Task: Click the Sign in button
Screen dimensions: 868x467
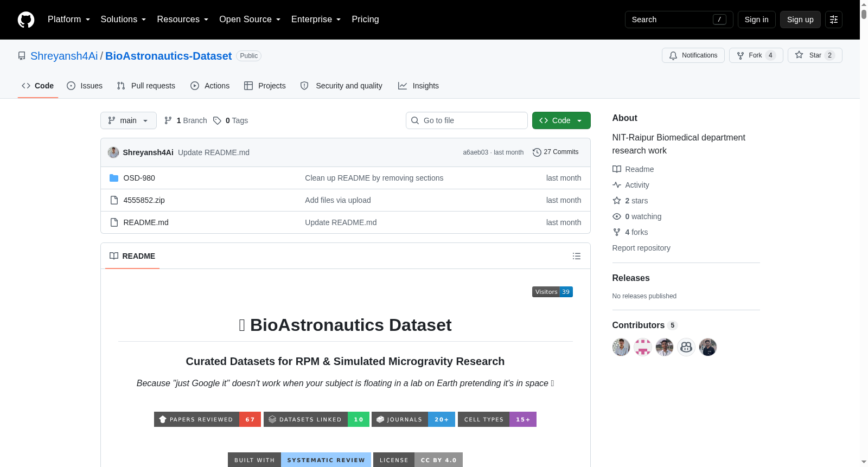Action: (x=756, y=20)
